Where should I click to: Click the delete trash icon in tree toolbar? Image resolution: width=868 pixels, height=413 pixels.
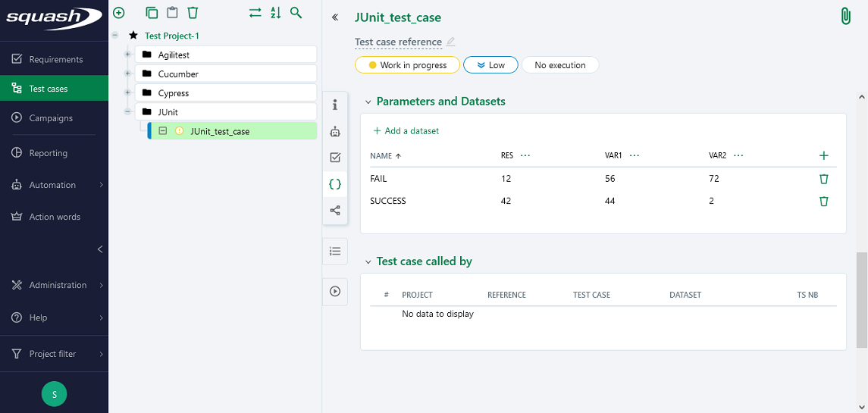coord(193,13)
